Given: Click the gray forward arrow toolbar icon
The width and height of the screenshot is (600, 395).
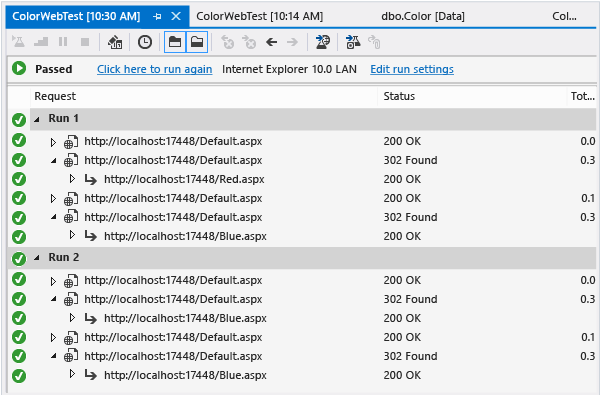Looking at the screenshot, I should pyautogui.click(x=292, y=42).
